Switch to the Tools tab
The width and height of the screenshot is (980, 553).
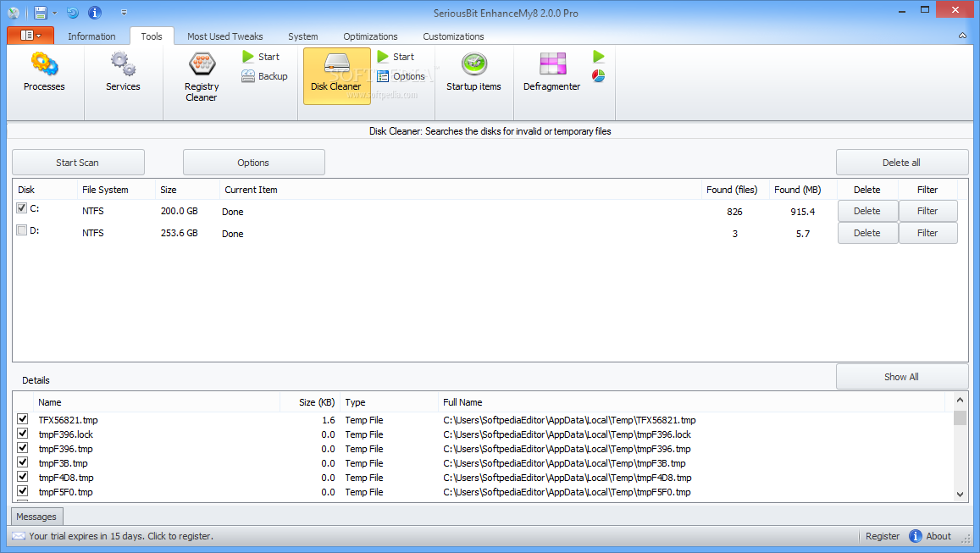152,36
